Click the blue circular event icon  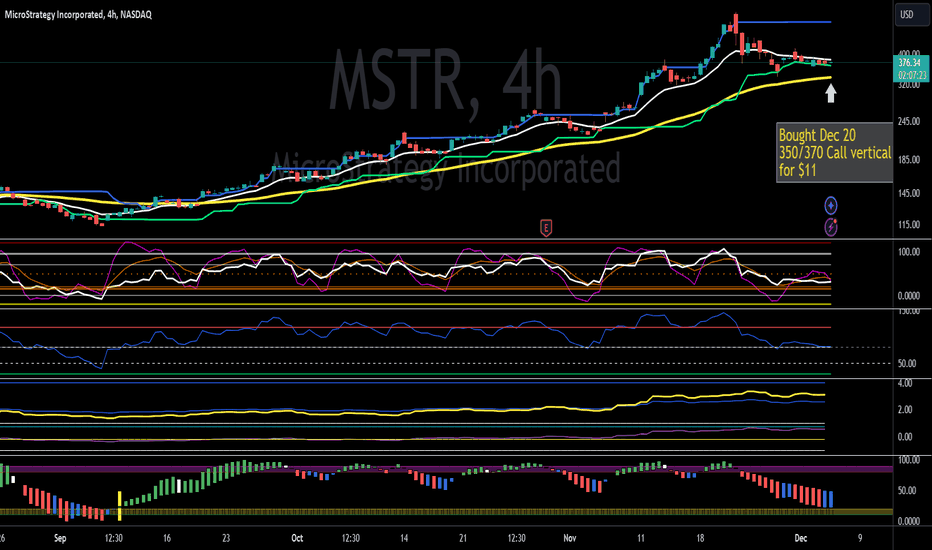830,206
